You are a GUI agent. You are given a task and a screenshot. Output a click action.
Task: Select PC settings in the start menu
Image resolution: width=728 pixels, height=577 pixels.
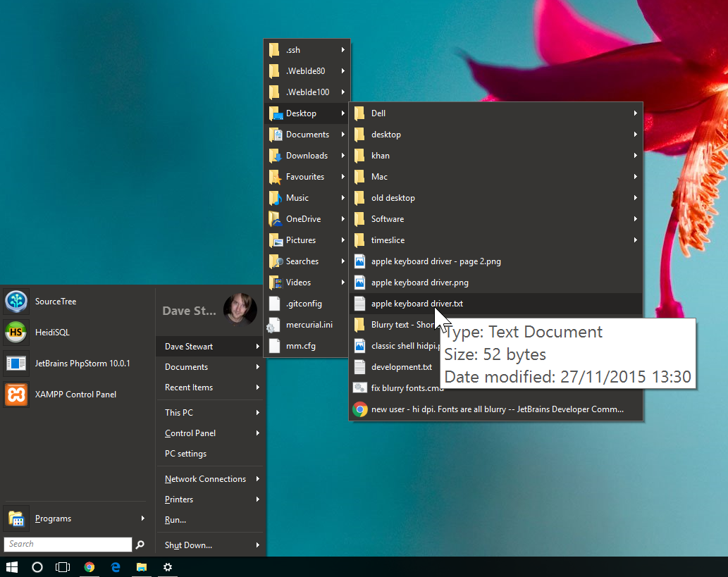pos(186,454)
